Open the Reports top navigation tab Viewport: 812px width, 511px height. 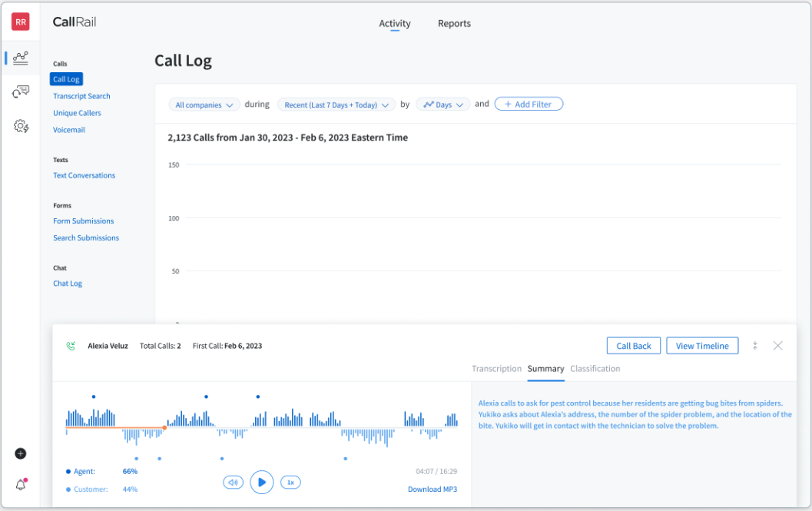[454, 24]
